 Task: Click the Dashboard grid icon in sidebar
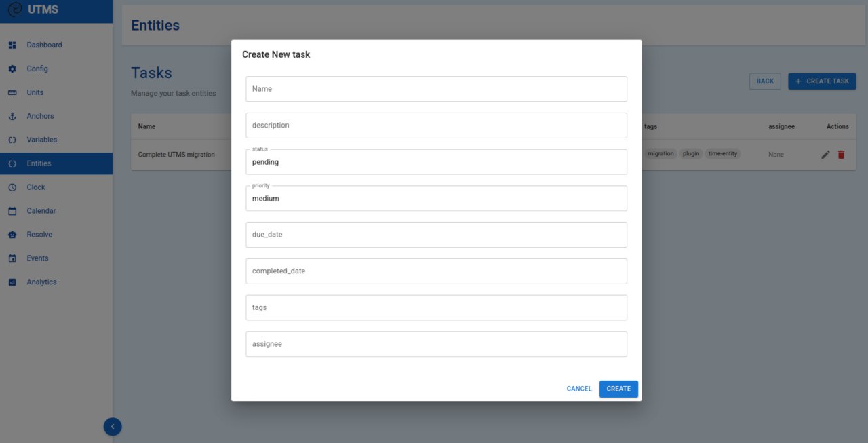click(x=12, y=45)
